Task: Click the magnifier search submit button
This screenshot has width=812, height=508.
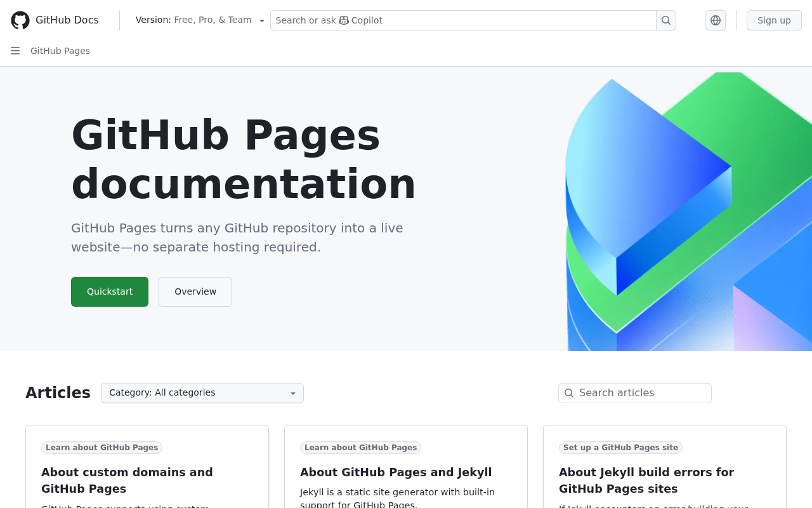Action: (666, 20)
